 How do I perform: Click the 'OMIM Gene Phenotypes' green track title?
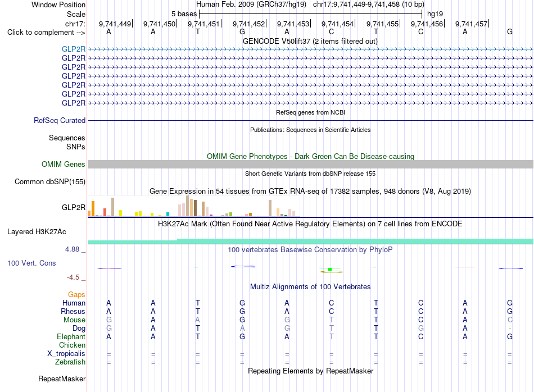pos(310,156)
